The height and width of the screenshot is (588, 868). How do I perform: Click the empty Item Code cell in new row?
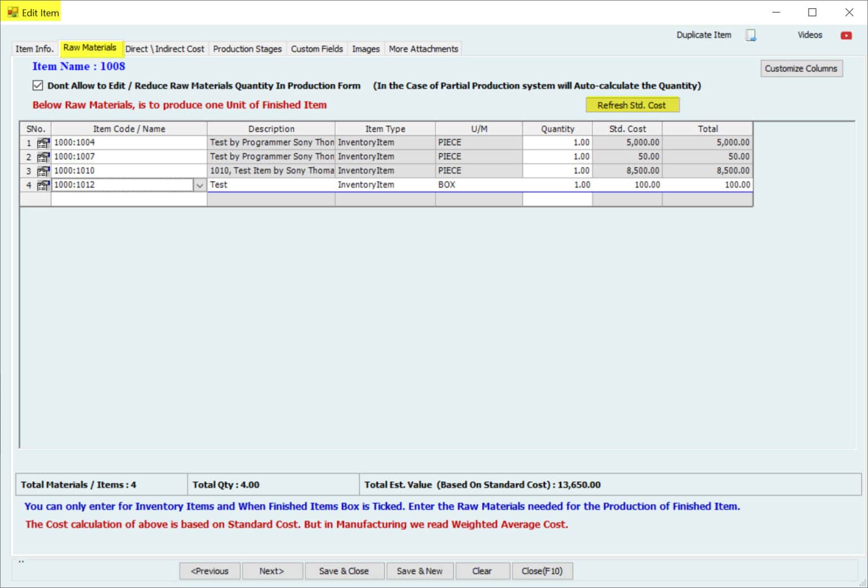pyautogui.click(x=129, y=199)
